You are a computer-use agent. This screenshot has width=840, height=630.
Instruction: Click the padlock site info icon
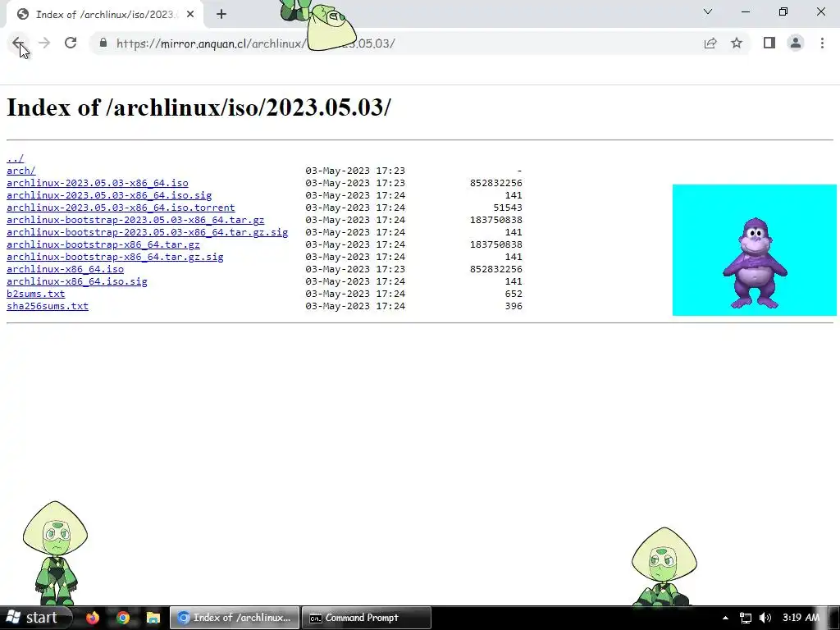pos(103,43)
